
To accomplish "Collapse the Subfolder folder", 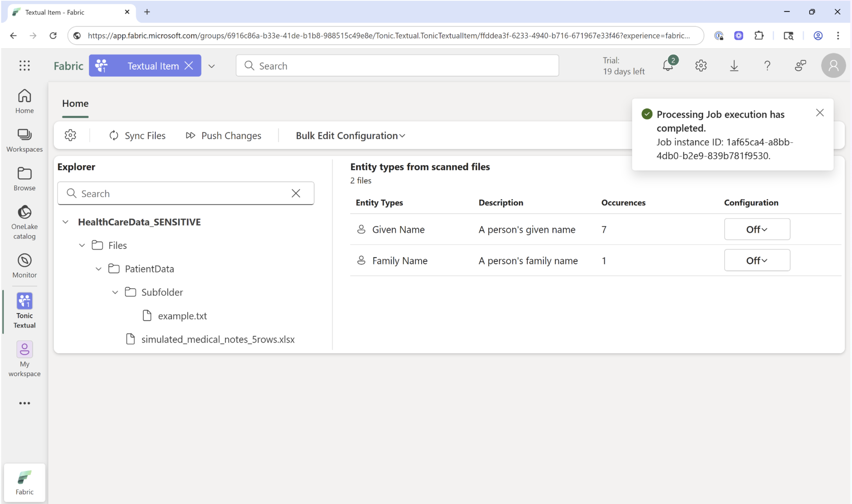I will pos(115,292).
